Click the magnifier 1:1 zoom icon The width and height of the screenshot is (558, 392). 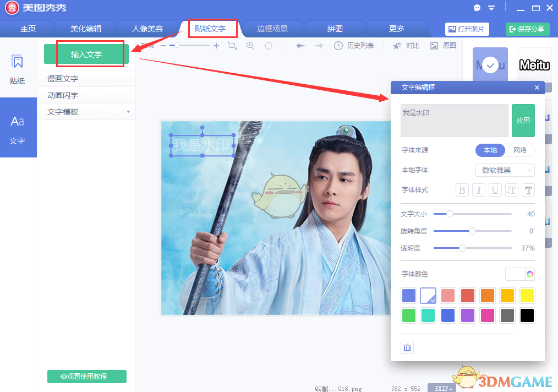250,46
